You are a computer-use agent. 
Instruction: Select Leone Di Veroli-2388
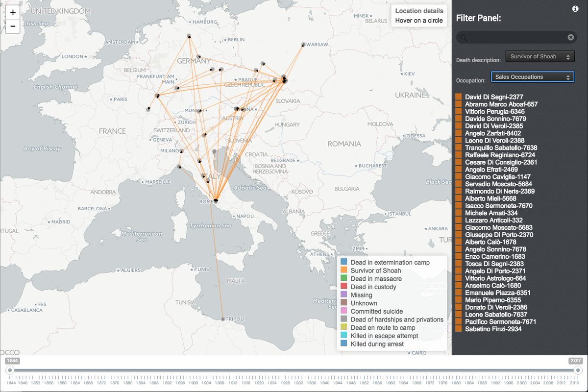(x=495, y=141)
